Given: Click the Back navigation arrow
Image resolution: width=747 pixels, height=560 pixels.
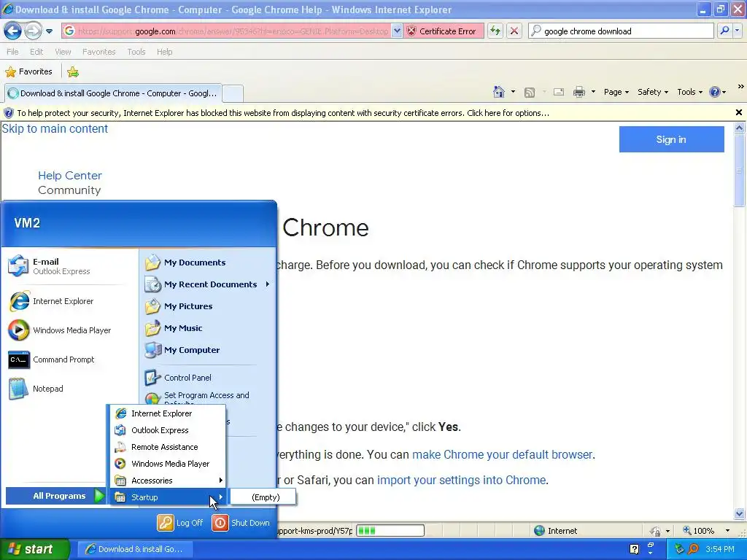Looking at the screenshot, I should tap(13, 31).
